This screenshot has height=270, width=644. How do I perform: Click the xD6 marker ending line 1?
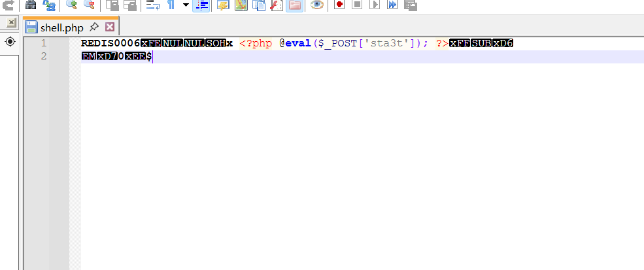point(503,44)
